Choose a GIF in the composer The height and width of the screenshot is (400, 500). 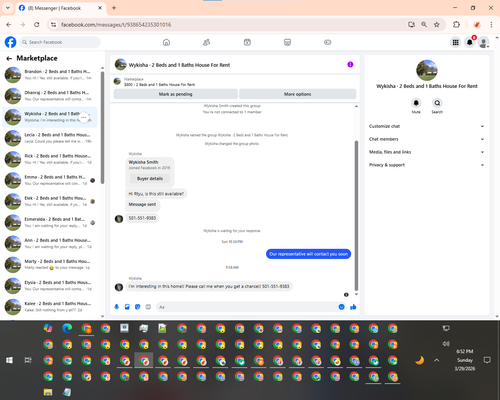[x=148, y=307]
